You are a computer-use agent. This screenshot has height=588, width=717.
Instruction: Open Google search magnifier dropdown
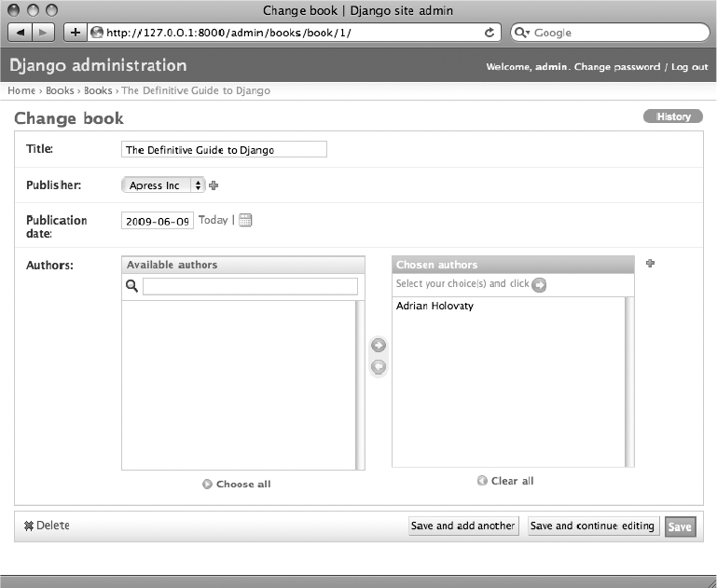[x=522, y=33]
